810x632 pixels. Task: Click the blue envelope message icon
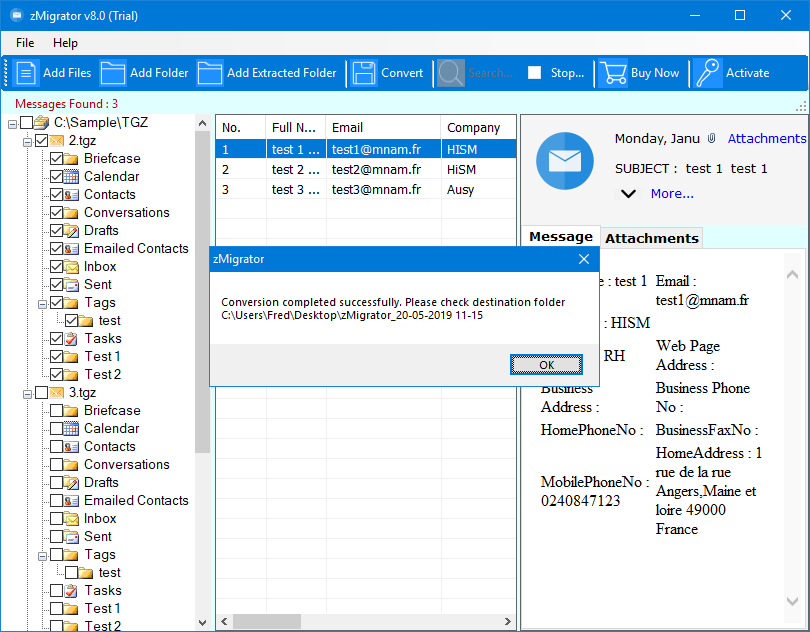pyautogui.click(x=565, y=161)
